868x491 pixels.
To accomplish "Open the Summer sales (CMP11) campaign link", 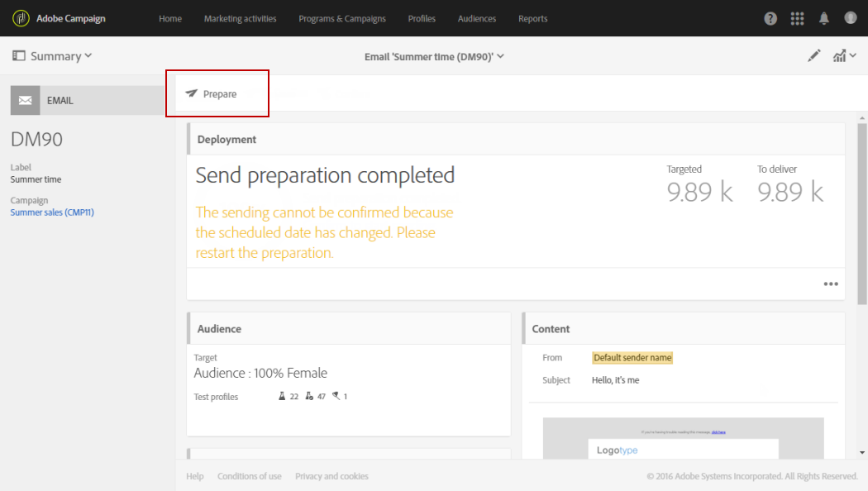I will (52, 212).
